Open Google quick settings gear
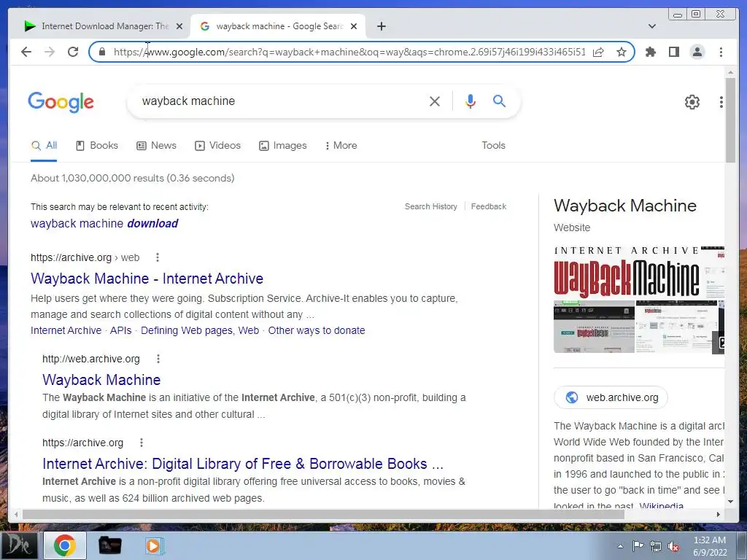Screen dimensions: 747x560 click(x=692, y=101)
